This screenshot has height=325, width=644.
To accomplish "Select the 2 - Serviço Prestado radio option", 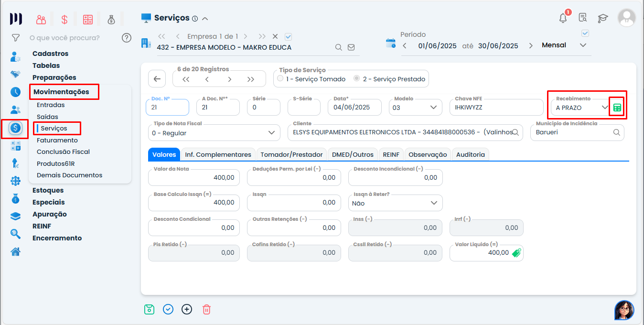I will tap(356, 78).
